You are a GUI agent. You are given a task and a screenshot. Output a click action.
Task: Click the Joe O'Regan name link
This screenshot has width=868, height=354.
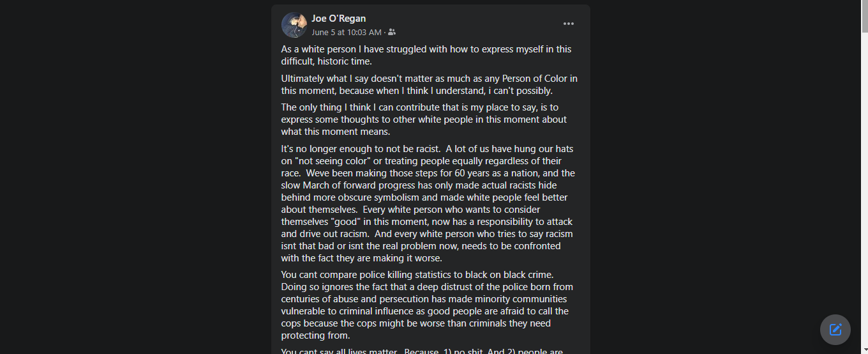[x=338, y=19]
